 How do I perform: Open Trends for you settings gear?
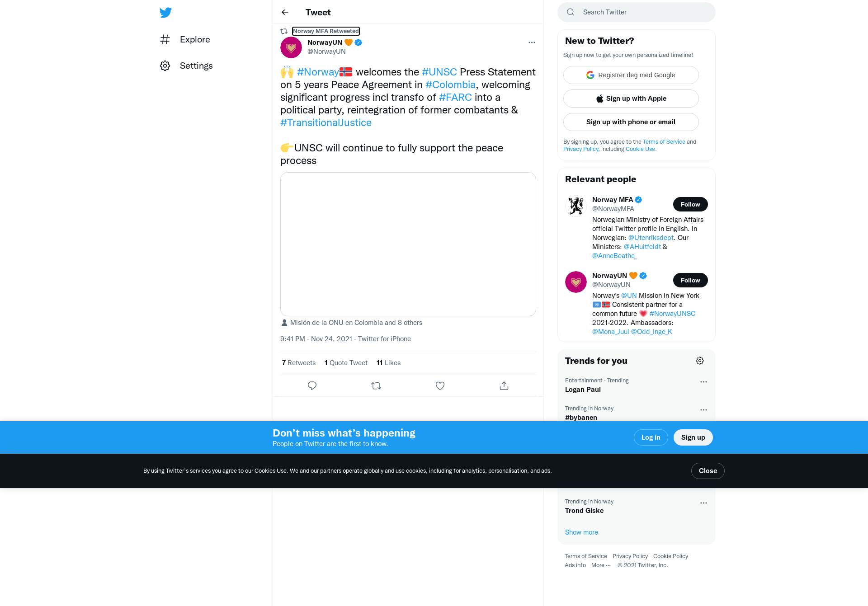[700, 361]
